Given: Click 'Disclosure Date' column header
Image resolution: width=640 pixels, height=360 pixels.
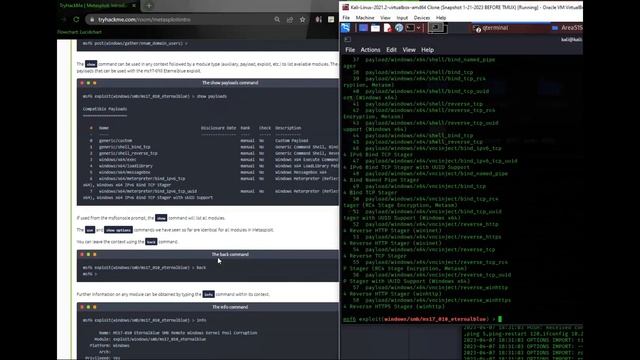Looking at the screenshot, I should click(218, 128).
